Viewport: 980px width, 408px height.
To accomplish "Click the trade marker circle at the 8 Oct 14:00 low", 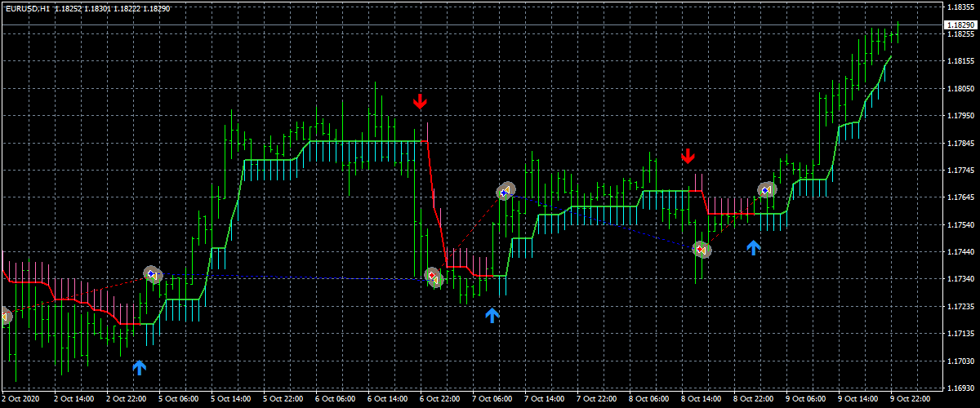I will [702, 249].
